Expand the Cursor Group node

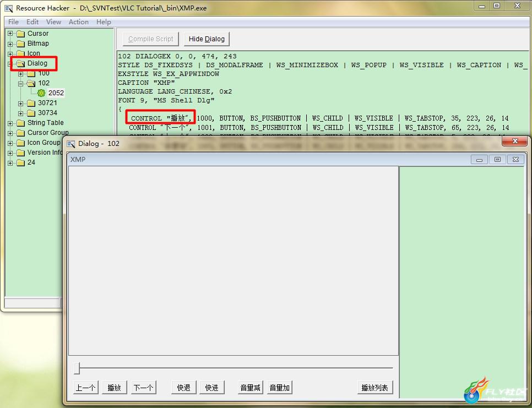[x=10, y=133]
